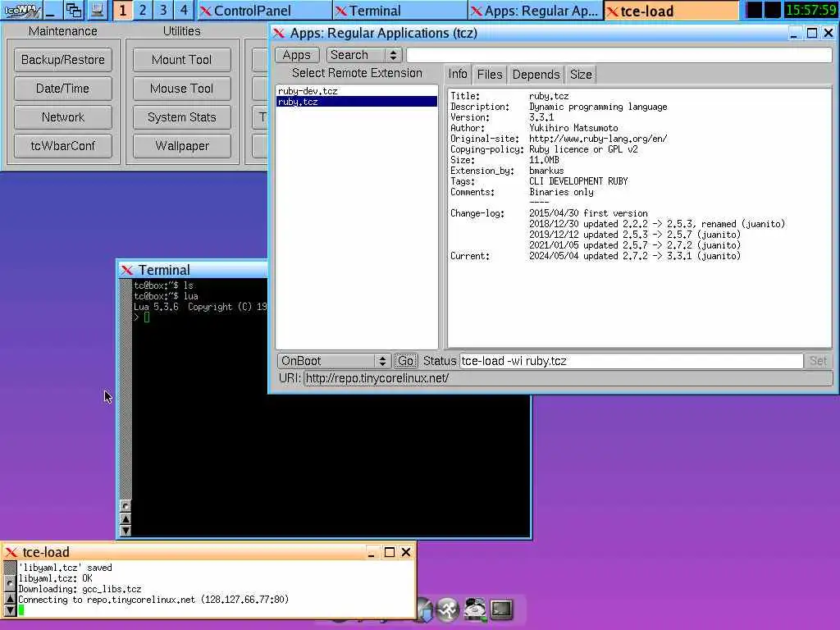
Task: Click the Lua prompt line in Terminal
Action: coord(141,317)
